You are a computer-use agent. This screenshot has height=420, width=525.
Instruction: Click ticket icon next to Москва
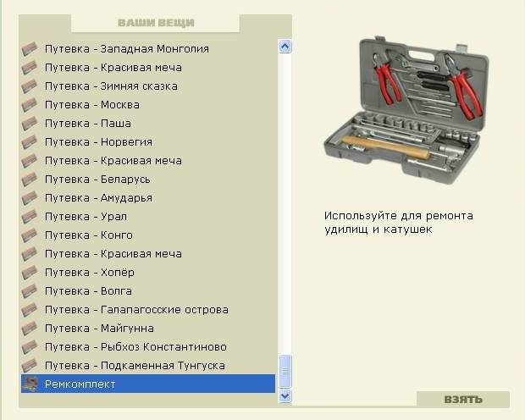(29, 105)
